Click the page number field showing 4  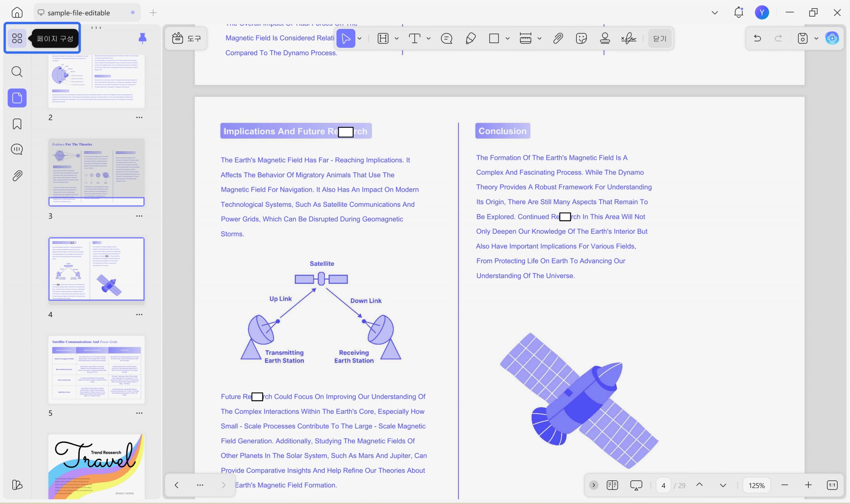click(663, 485)
